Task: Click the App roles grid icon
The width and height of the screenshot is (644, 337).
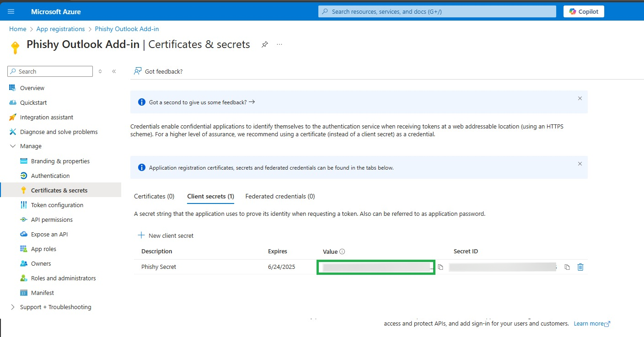Action: click(x=24, y=249)
